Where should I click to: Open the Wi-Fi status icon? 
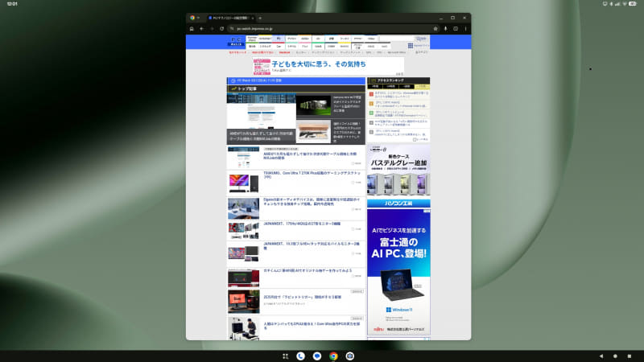click(x=625, y=4)
